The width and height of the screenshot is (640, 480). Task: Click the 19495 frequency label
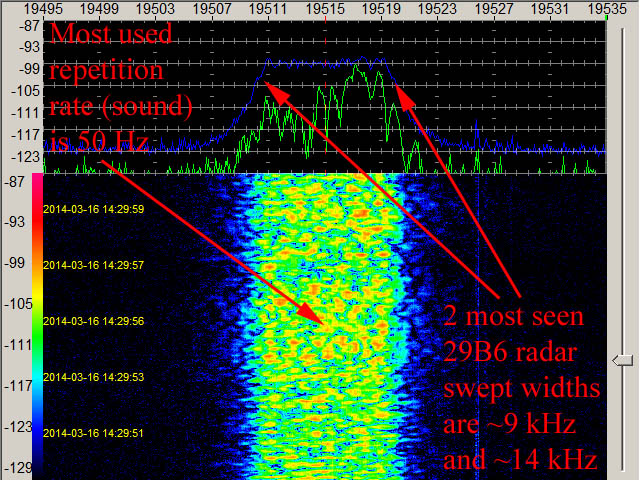[x=43, y=9]
